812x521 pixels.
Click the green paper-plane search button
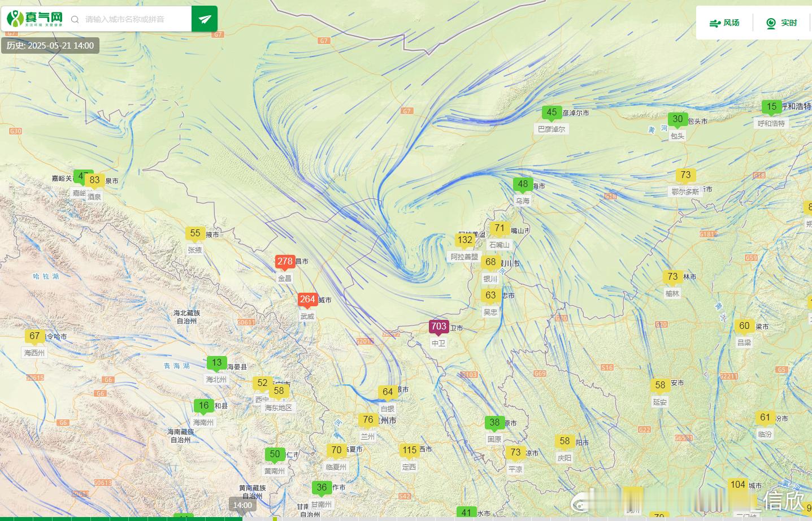click(205, 19)
